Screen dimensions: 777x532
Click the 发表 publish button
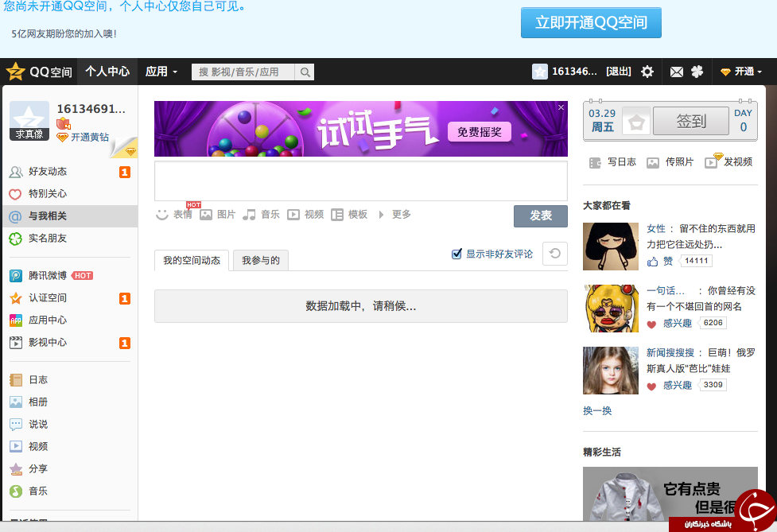pos(541,216)
